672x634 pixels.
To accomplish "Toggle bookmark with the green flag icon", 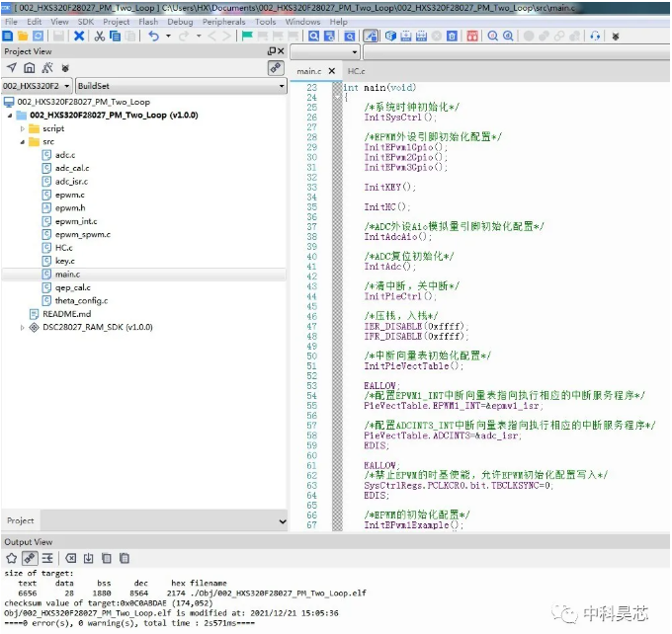I will 247,36.
